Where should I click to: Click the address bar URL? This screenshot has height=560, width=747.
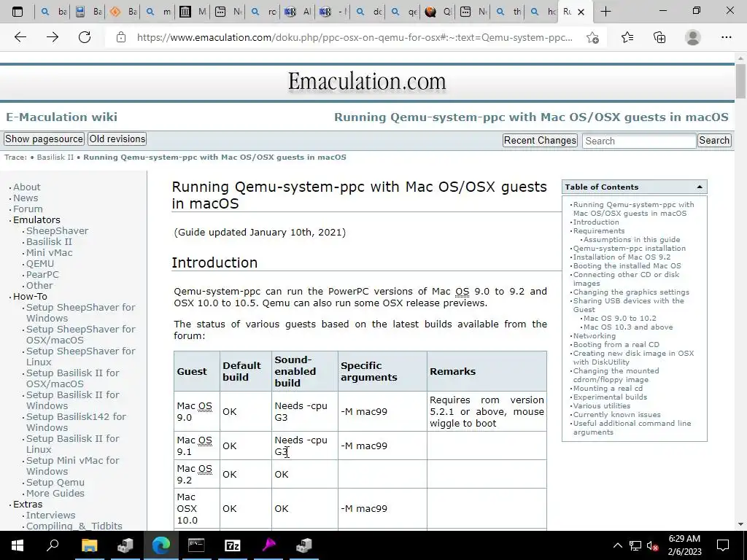pyautogui.click(x=355, y=37)
